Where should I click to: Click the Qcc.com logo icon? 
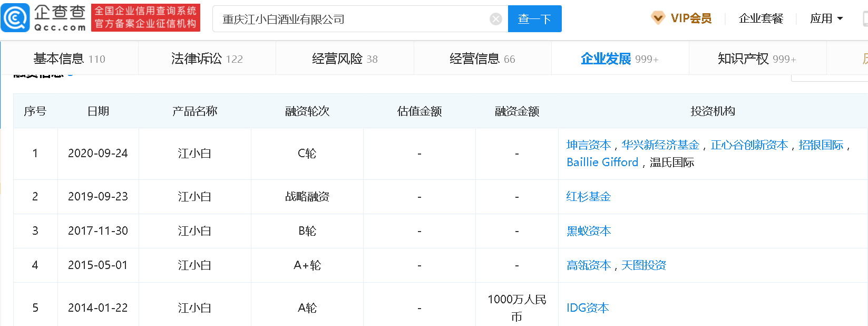(15, 18)
